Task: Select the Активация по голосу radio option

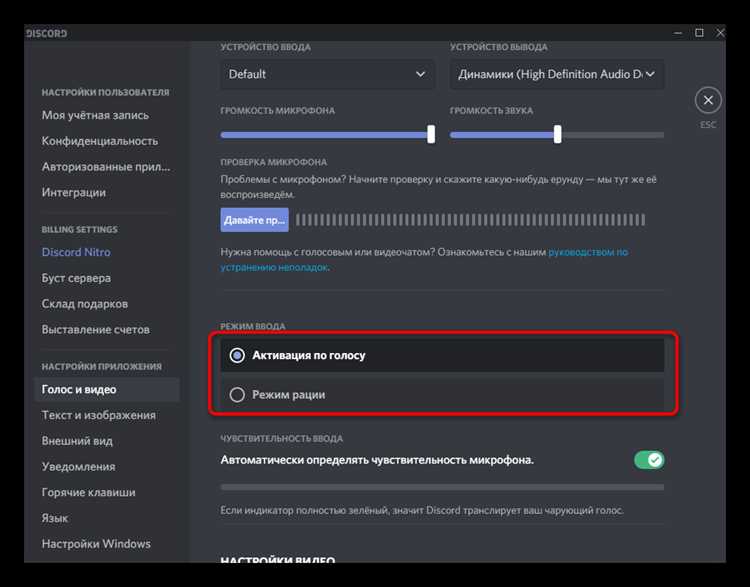Action: click(x=442, y=355)
